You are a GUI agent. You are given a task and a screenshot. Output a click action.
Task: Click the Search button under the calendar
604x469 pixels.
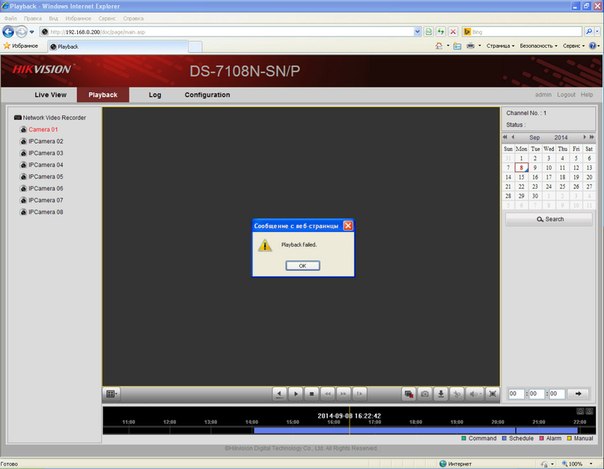(x=549, y=219)
